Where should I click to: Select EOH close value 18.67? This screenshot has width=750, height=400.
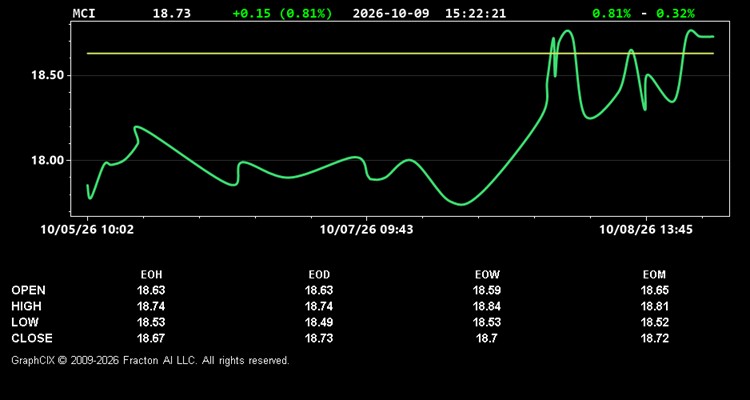pyautogui.click(x=151, y=338)
